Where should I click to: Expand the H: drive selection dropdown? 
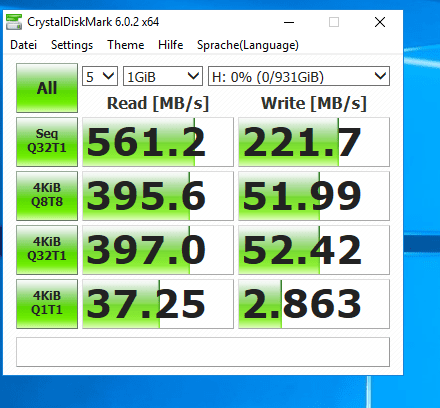click(299, 76)
